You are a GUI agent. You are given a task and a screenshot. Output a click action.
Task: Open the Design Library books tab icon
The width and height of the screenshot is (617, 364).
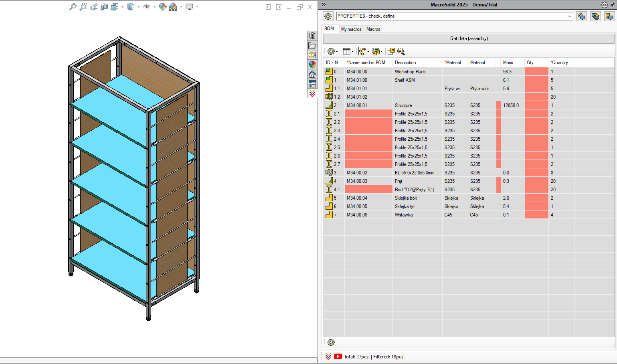[x=312, y=36]
